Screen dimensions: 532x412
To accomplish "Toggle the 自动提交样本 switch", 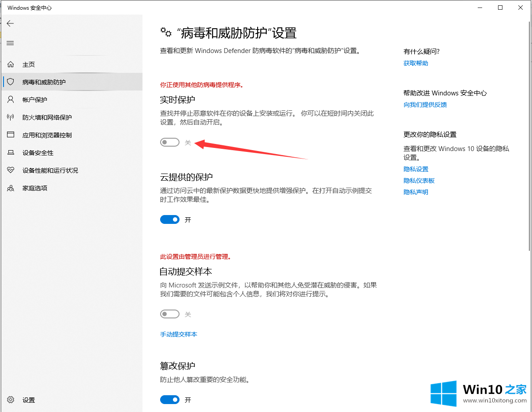I will pos(170,314).
